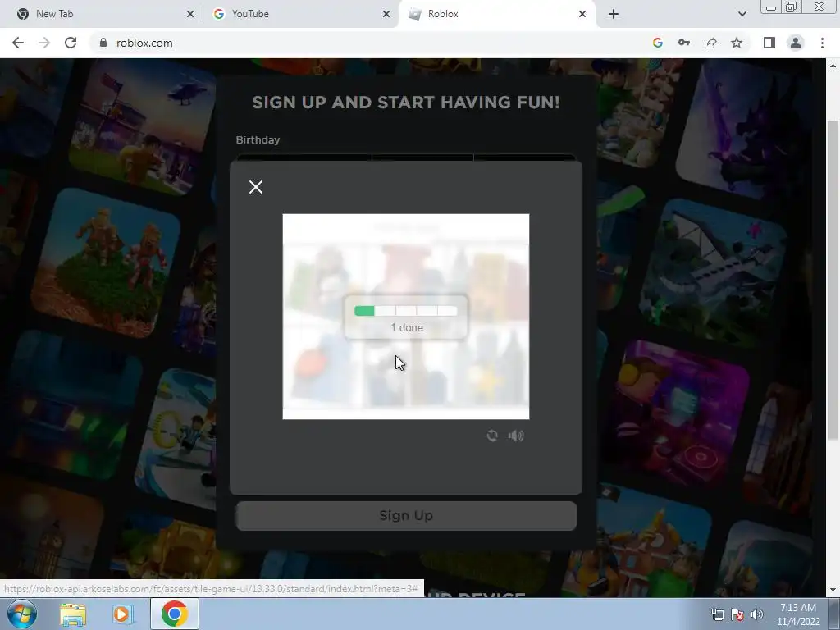
Task: Close the YouTube tab
Action: tap(386, 14)
